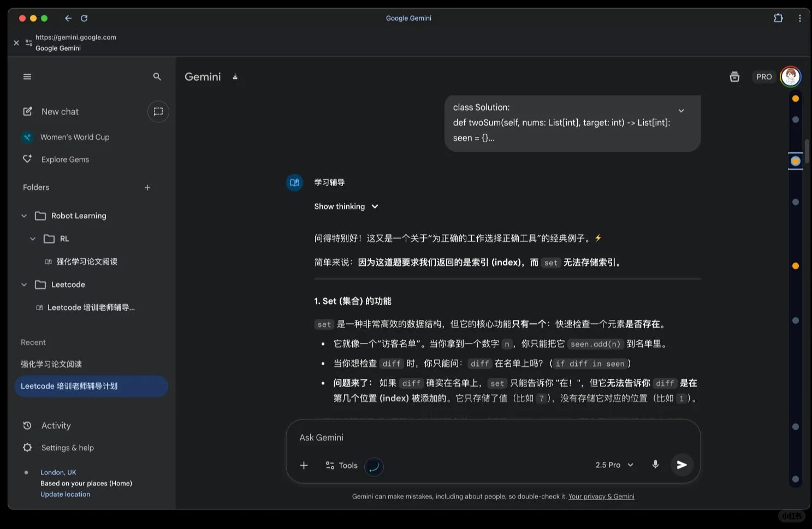
Task: Collapse the Robot Learning folder
Action: point(24,216)
